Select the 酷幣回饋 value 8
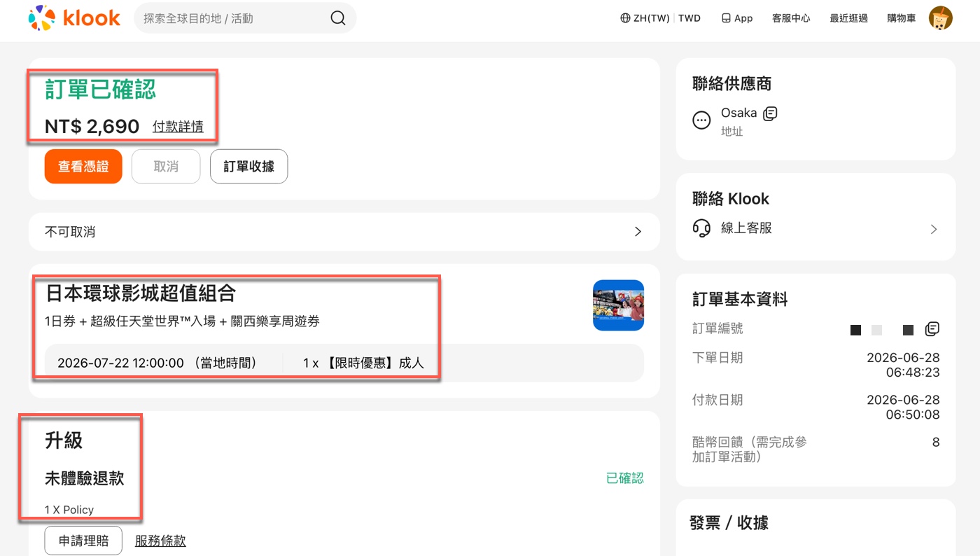Screen dimensions: 980x556 (x=936, y=443)
